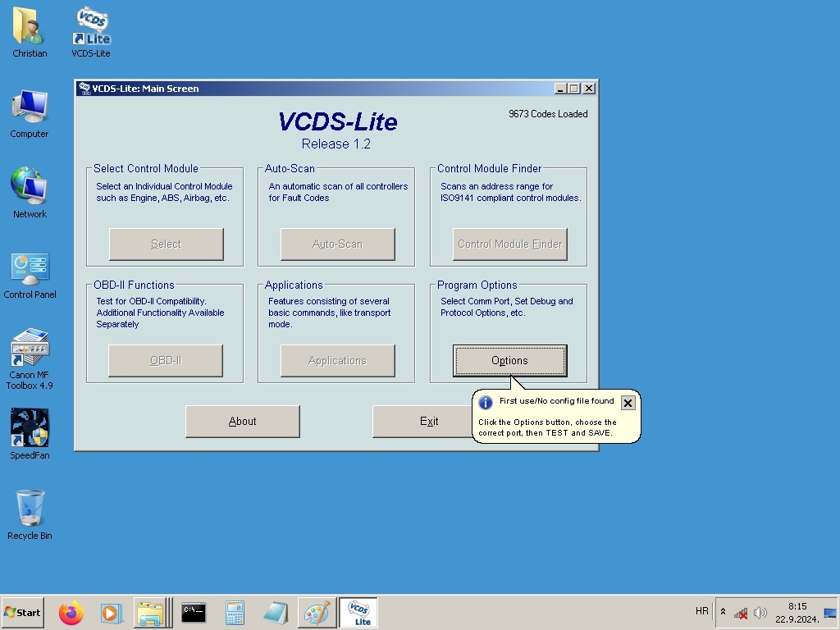Click the Options button
Viewport: 840px width, 630px height.
(509, 361)
